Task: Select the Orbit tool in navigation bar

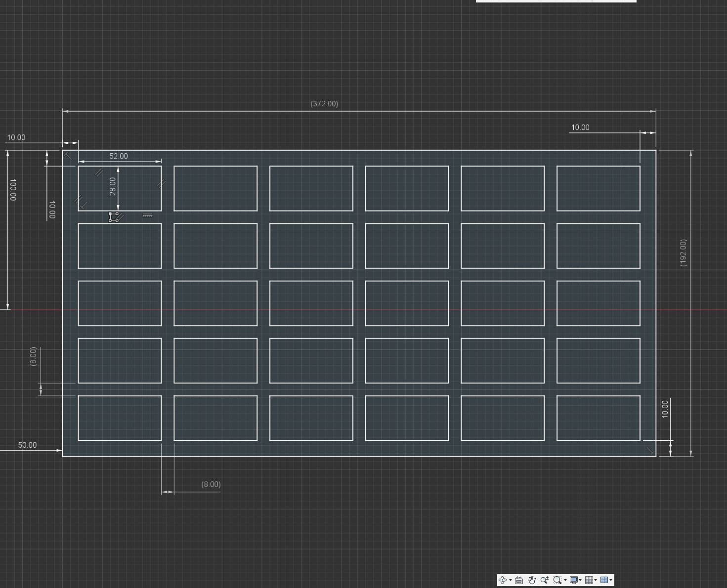Action: click(x=503, y=580)
